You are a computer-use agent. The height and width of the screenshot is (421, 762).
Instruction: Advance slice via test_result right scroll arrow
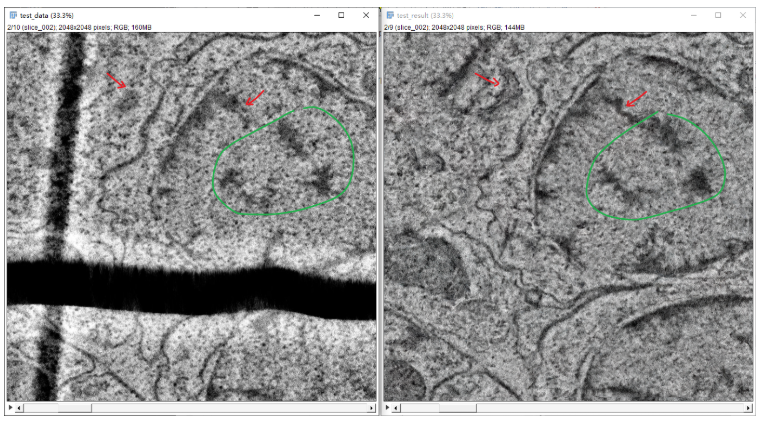pos(748,408)
